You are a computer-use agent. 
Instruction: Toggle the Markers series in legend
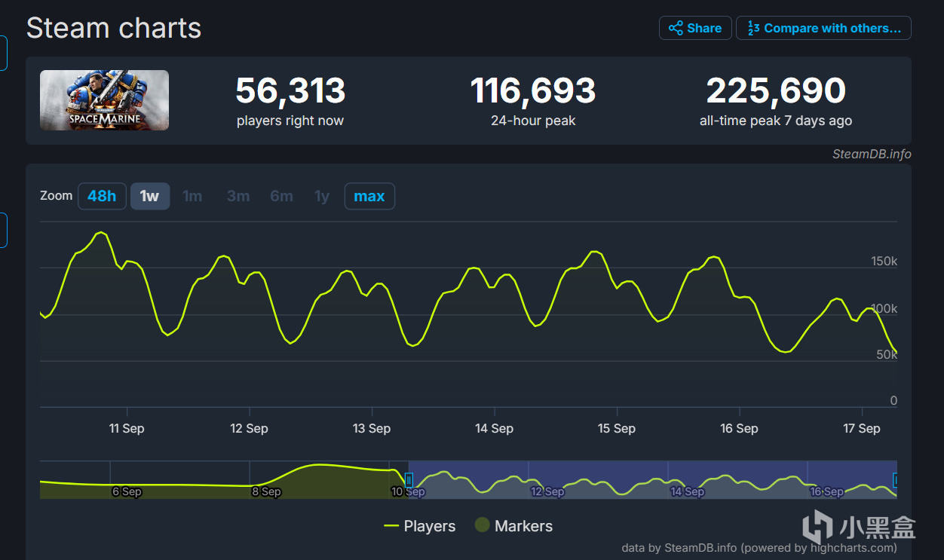tap(513, 526)
